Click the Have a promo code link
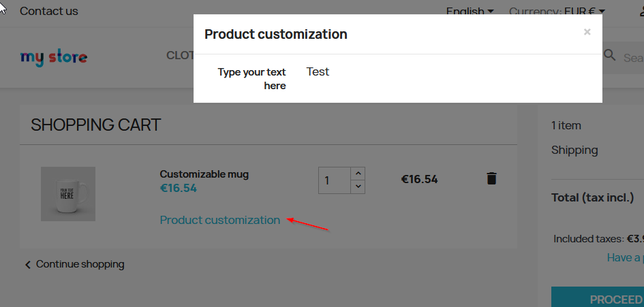Image resolution: width=644 pixels, height=307 pixels. click(624, 257)
